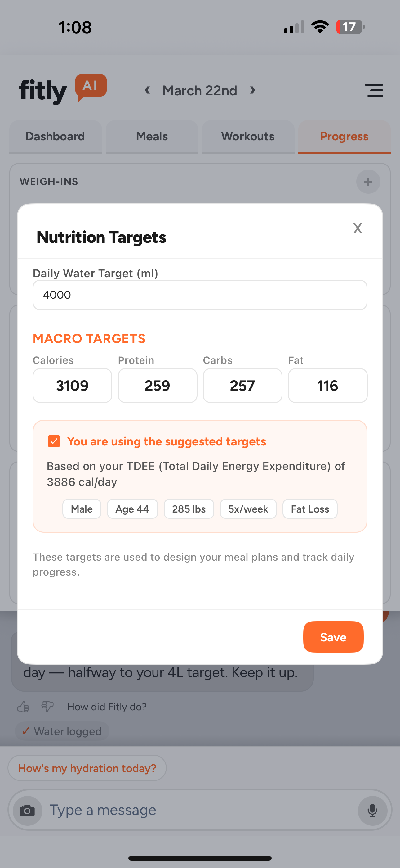This screenshot has width=400, height=868.
Task: Toggle the Water logged chip
Action: [62, 731]
